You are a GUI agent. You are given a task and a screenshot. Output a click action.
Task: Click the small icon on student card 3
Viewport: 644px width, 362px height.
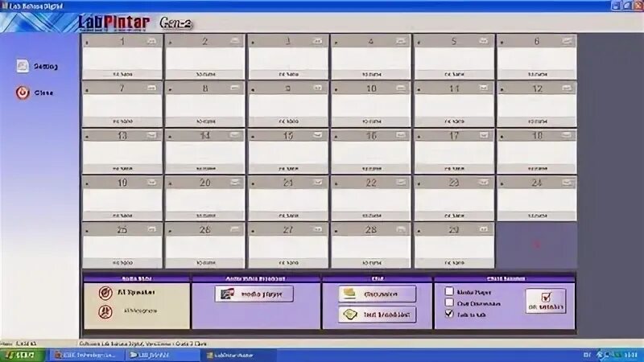317,41
